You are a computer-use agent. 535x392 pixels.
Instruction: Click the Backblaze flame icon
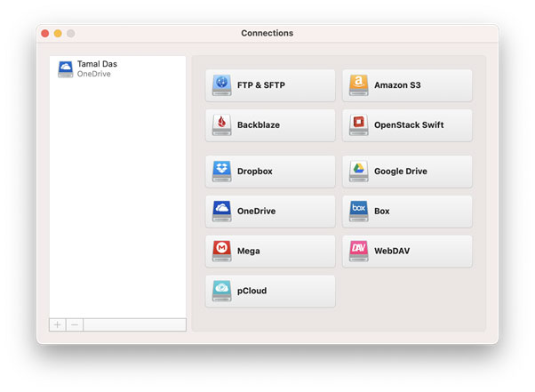click(x=221, y=125)
